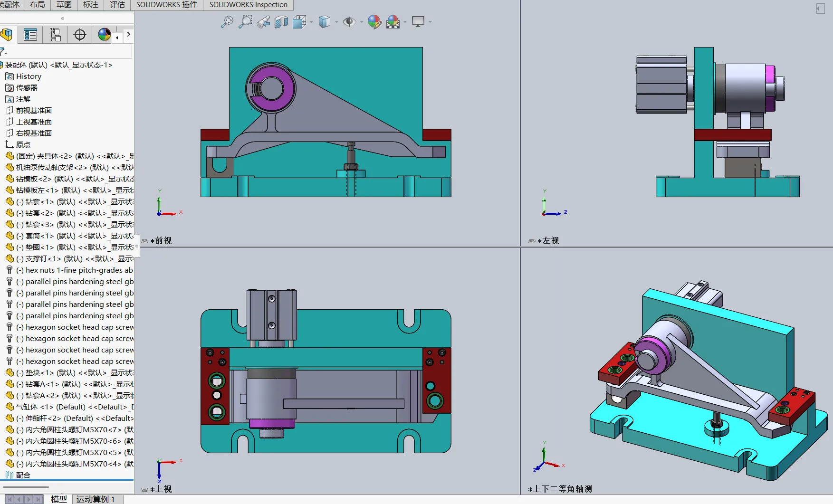This screenshot has height=504, width=833.
Task: Select the 气缸体<1> component in the tree
Action: tap(70, 407)
